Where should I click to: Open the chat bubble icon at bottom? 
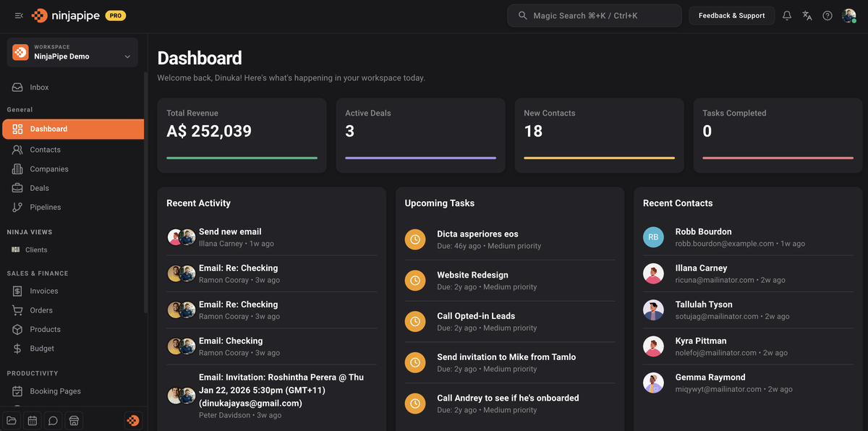[x=53, y=420]
